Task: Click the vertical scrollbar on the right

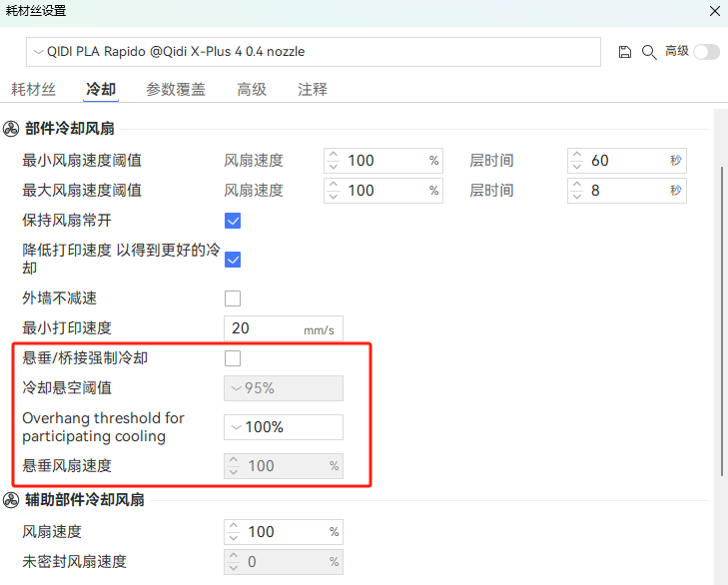Action: click(721, 319)
